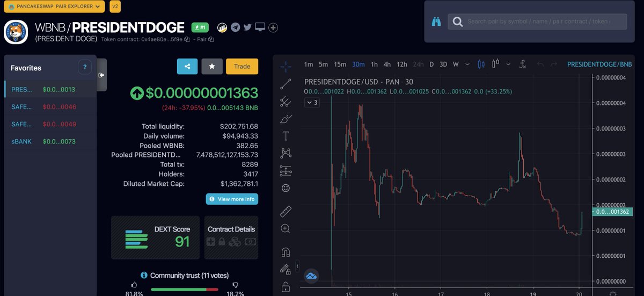The image size is (644, 296).
Task: Switch chart to the 5m interval
Action: [x=323, y=64]
